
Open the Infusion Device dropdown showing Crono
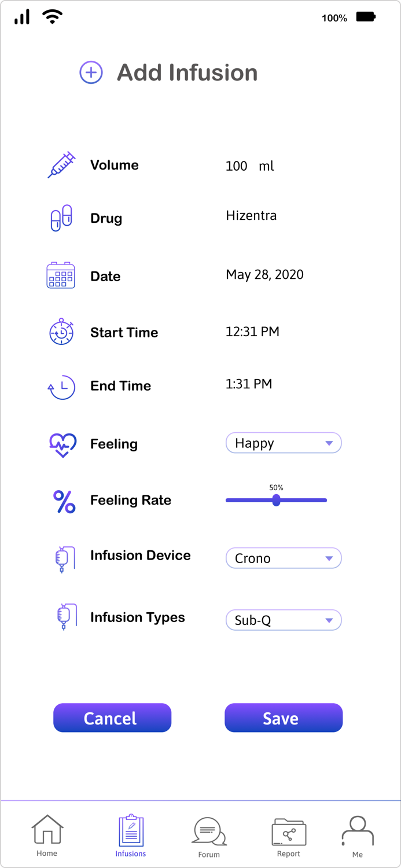coord(283,558)
